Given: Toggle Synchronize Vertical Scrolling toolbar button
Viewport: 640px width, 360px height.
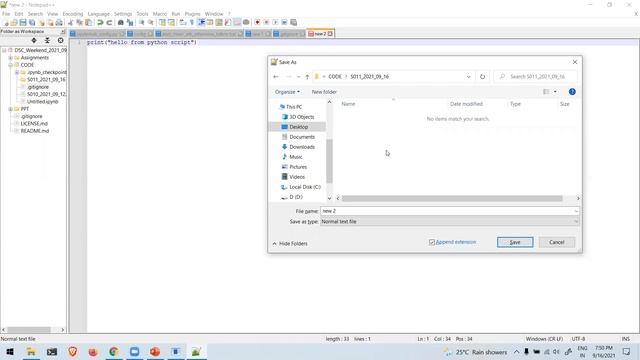Looking at the screenshot, I should tap(162, 22).
